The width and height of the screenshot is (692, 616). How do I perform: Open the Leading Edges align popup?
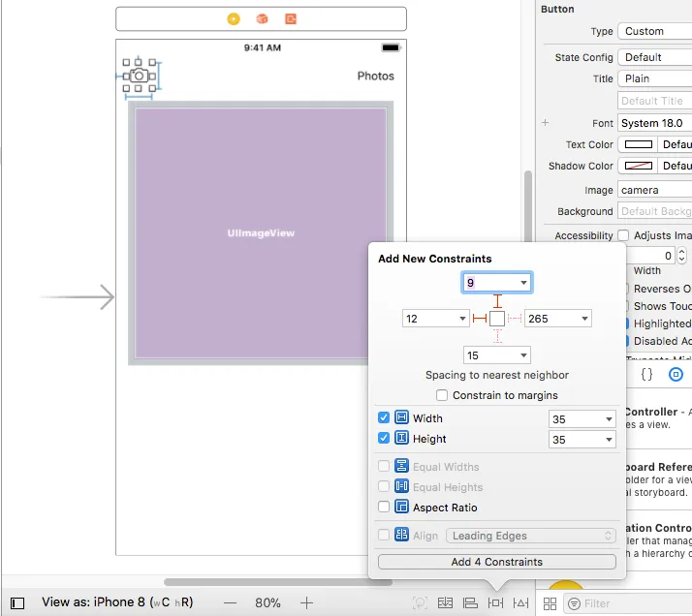(x=531, y=536)
